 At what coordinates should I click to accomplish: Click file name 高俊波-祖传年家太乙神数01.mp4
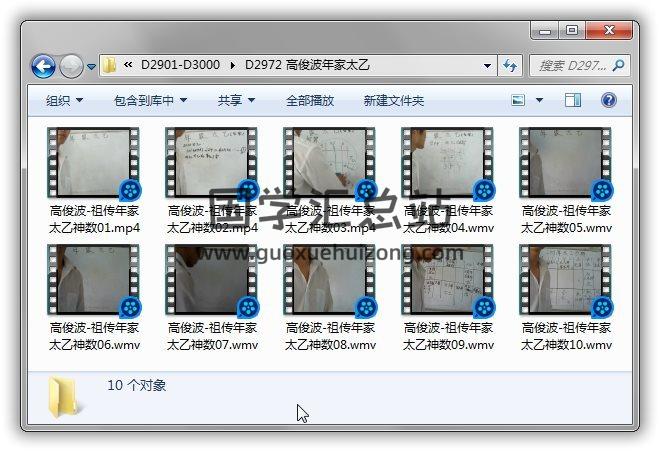94,219
